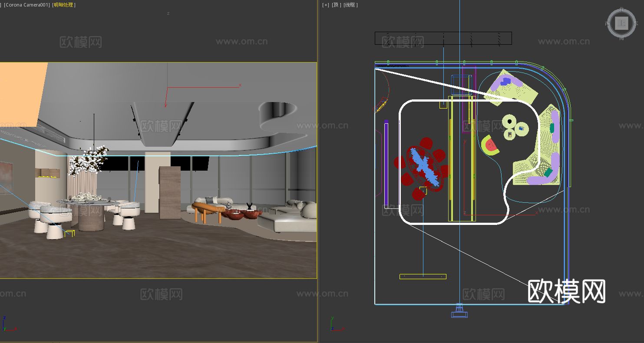644x343 pixels.
Task: Open the 明暗处理 shading label menu
Action: pos(63,5)
